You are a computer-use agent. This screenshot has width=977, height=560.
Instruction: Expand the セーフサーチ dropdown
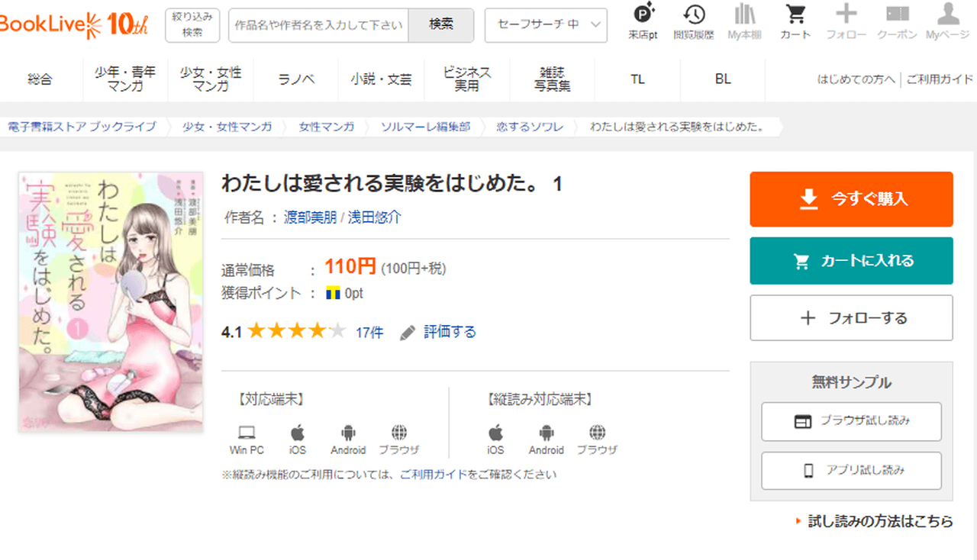click(x=546, y=25)
